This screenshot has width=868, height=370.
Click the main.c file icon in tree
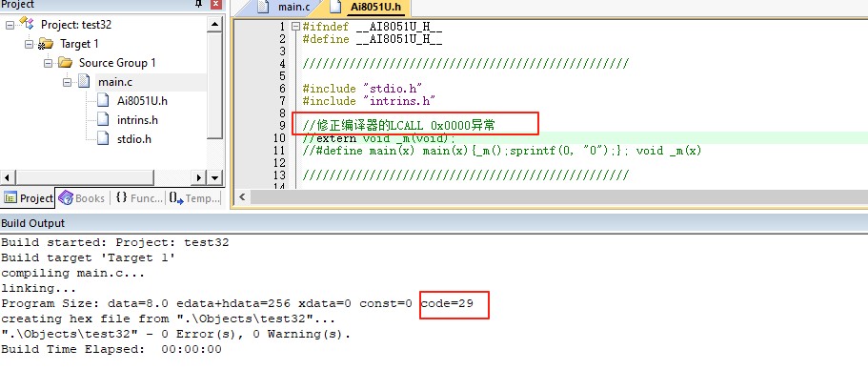pos(84,81)
